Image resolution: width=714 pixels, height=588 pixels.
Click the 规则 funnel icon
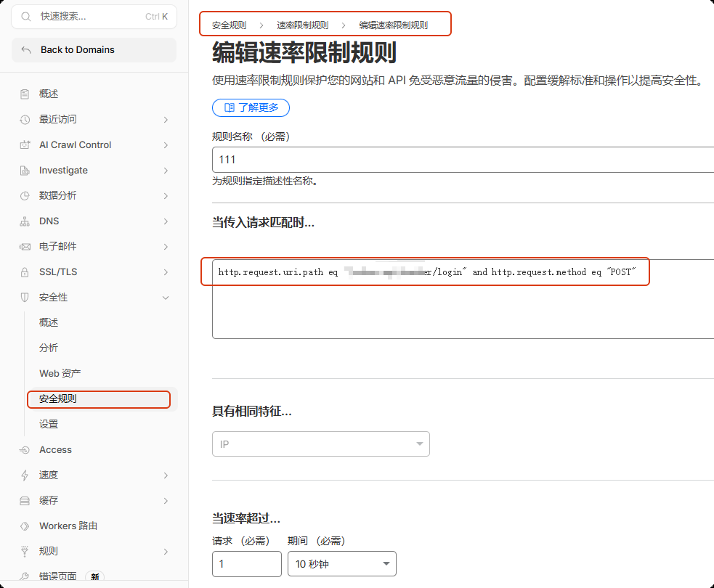25,552
